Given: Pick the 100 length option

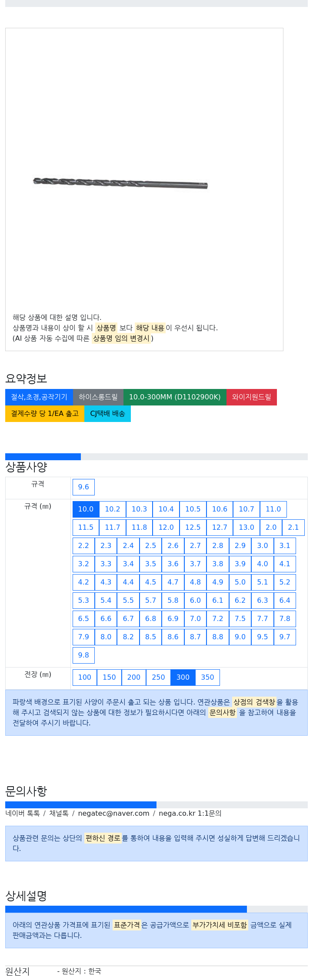Looking at the screenshot, I should point(85,678).
